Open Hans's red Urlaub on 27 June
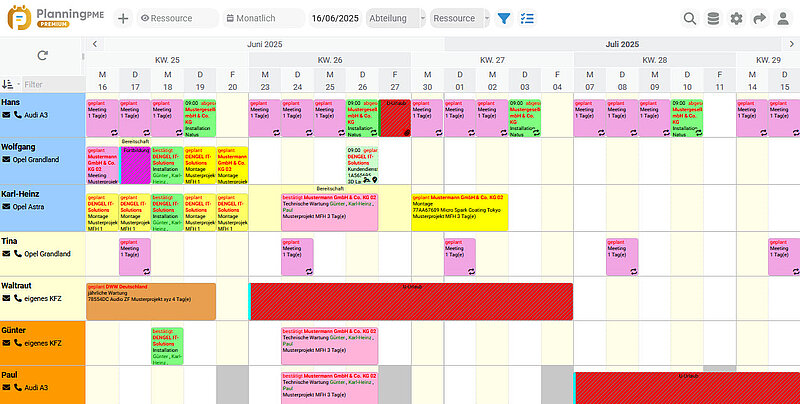 click(x=395, y=118)
